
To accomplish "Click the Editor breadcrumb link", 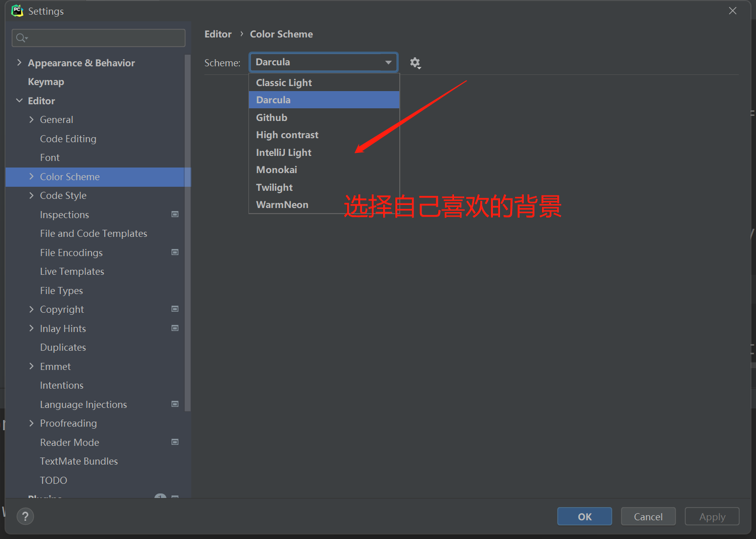I will [218, 34].
